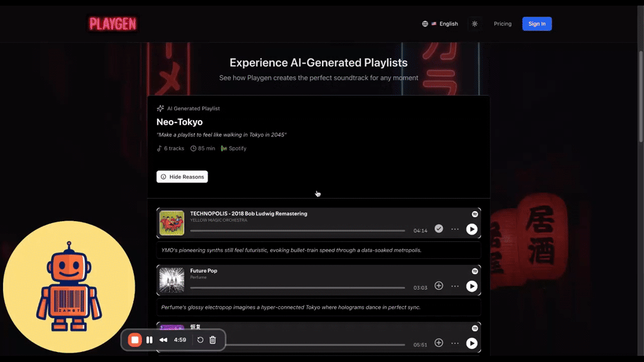Click the Neo-Tokyo playlist title
The image size is (644, 362).
click(x=179, y=122)
